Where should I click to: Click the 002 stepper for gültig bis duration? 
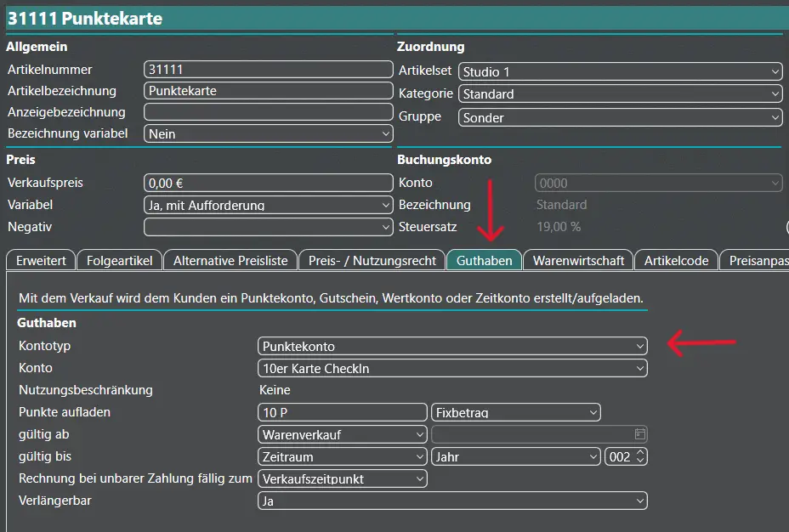[626, 456]
